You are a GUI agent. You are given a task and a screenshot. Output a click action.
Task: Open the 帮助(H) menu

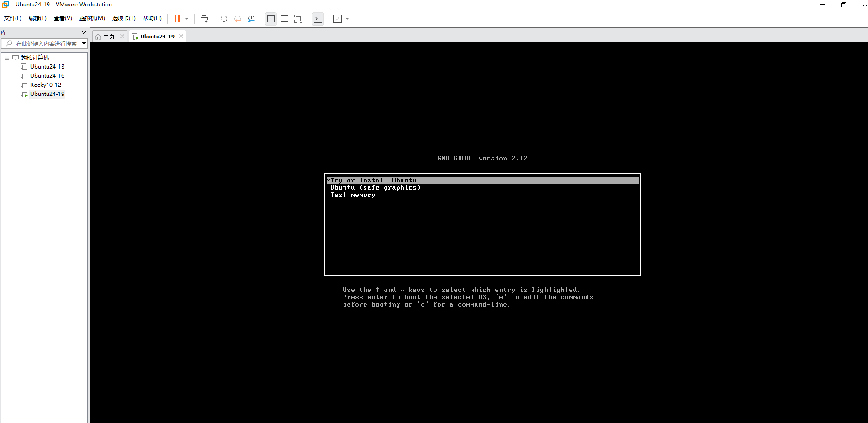pyautogui.click(x=152, y=18)
